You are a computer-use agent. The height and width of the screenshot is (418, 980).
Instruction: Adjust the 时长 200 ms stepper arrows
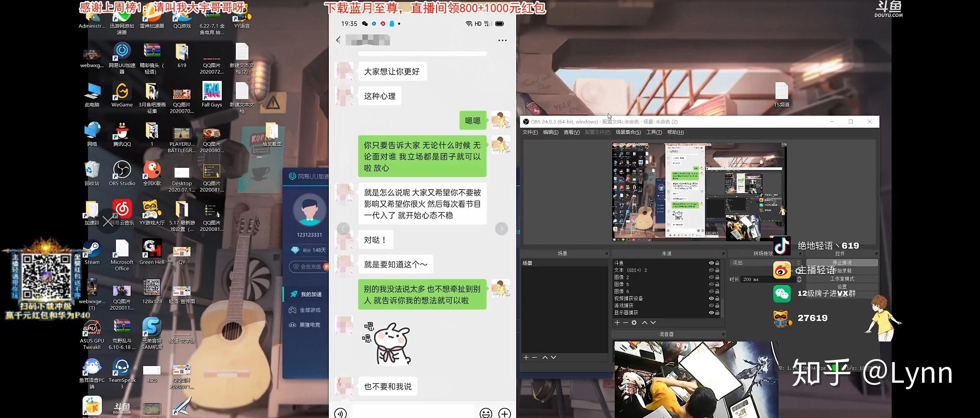(799, 279)
